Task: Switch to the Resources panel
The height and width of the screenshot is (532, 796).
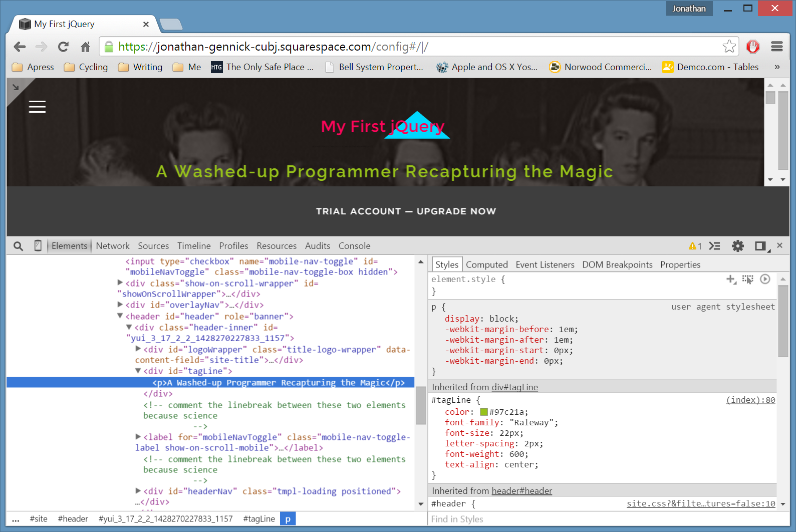Action: click(x=277, y=246)
